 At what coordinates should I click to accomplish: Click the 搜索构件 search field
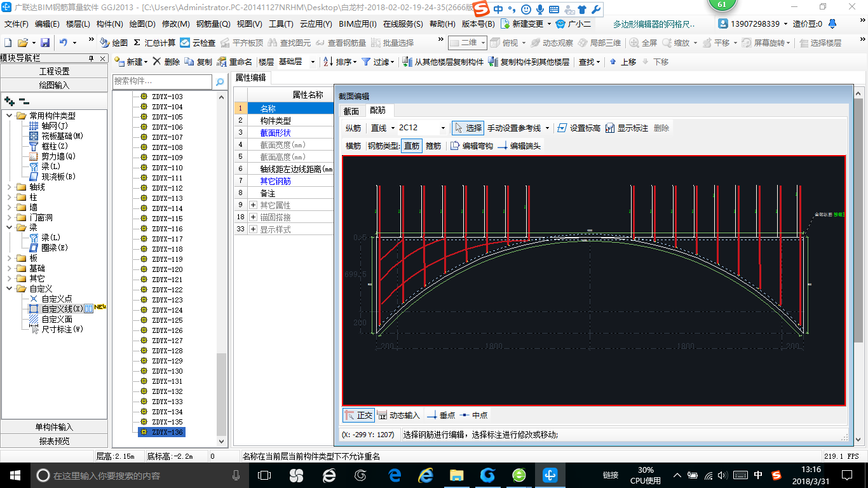[163, 82]
